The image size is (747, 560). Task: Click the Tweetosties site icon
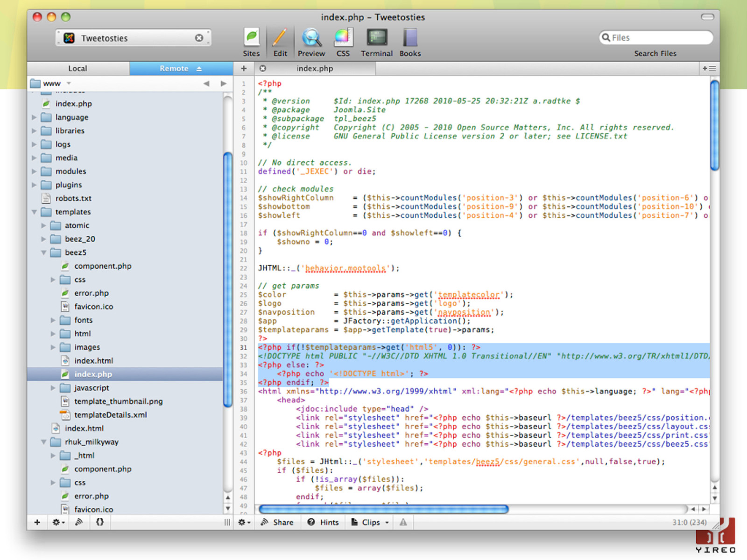[69, 38]
